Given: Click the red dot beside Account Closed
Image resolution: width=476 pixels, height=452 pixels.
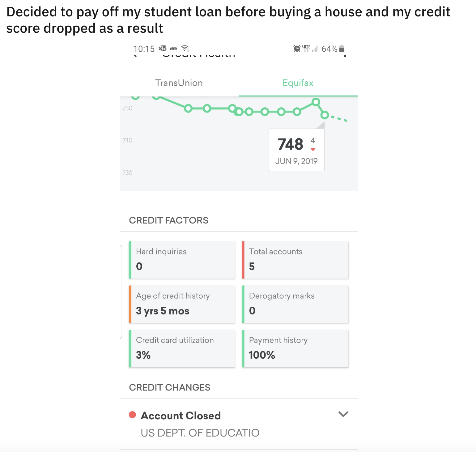Looking at the screenshot, I should click(x=133, y=415).
